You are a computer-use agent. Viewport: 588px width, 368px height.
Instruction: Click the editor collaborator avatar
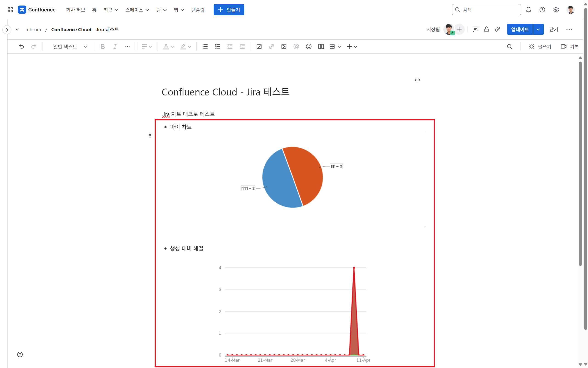[449, 29]
